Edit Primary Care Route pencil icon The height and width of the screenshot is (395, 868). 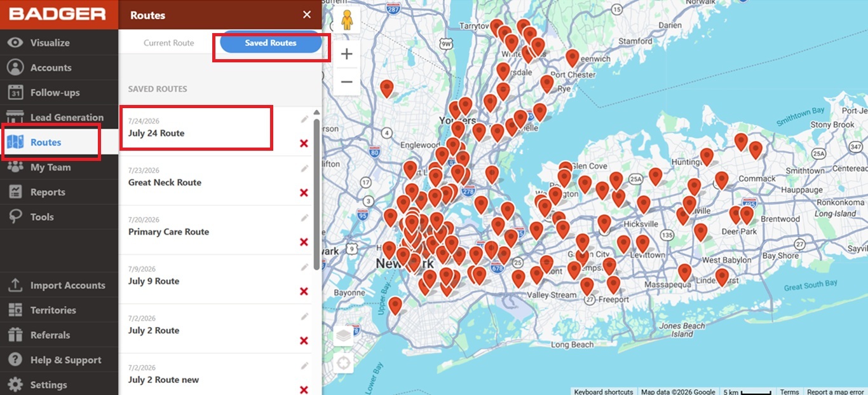click(x=305, y=218)
